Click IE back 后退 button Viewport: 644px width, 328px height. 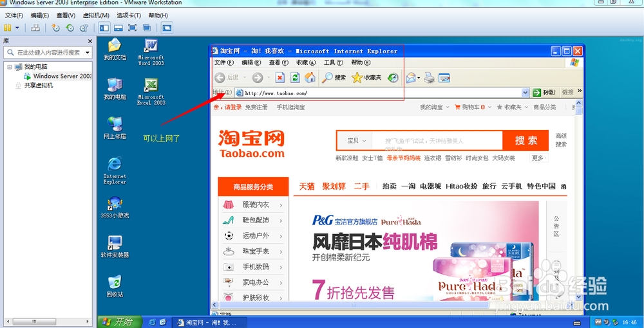227,77
